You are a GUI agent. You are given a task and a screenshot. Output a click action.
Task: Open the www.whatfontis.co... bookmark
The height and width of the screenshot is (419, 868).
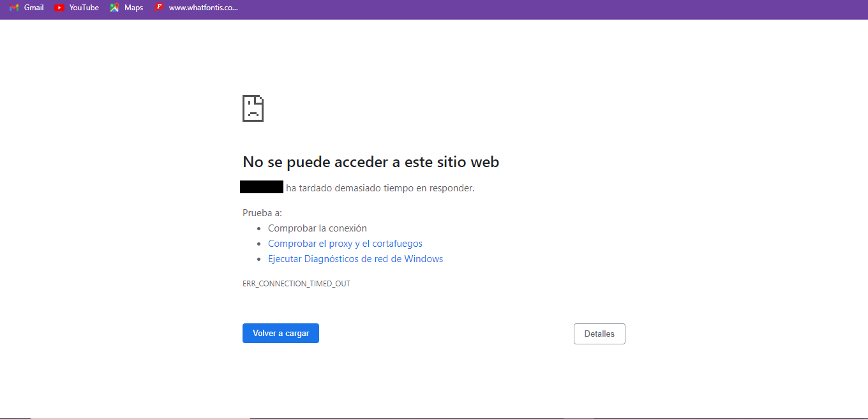click(x=197, y=8)
